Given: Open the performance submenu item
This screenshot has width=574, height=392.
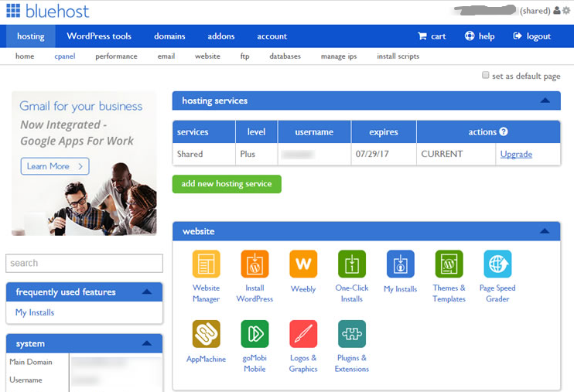Looking at the screenshot, I should 116,56.
